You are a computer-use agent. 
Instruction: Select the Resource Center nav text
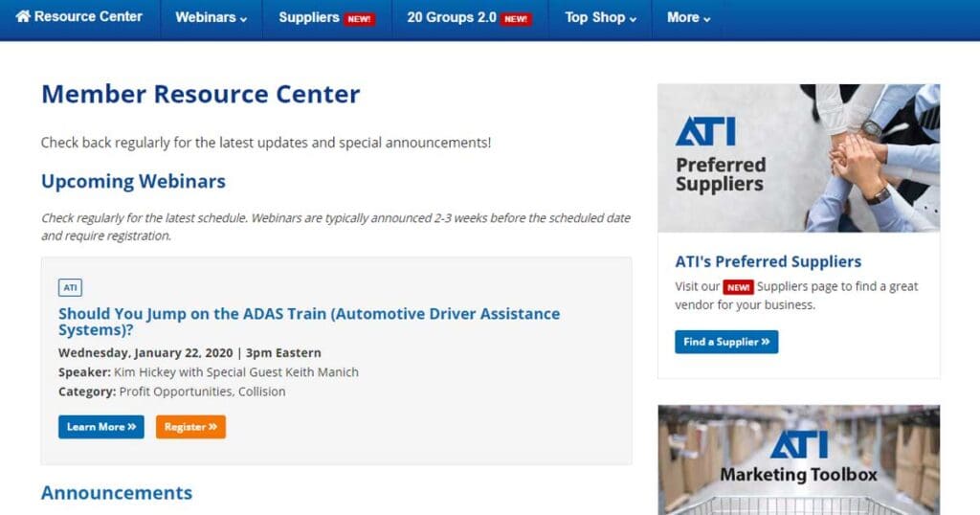click(88, 16)
